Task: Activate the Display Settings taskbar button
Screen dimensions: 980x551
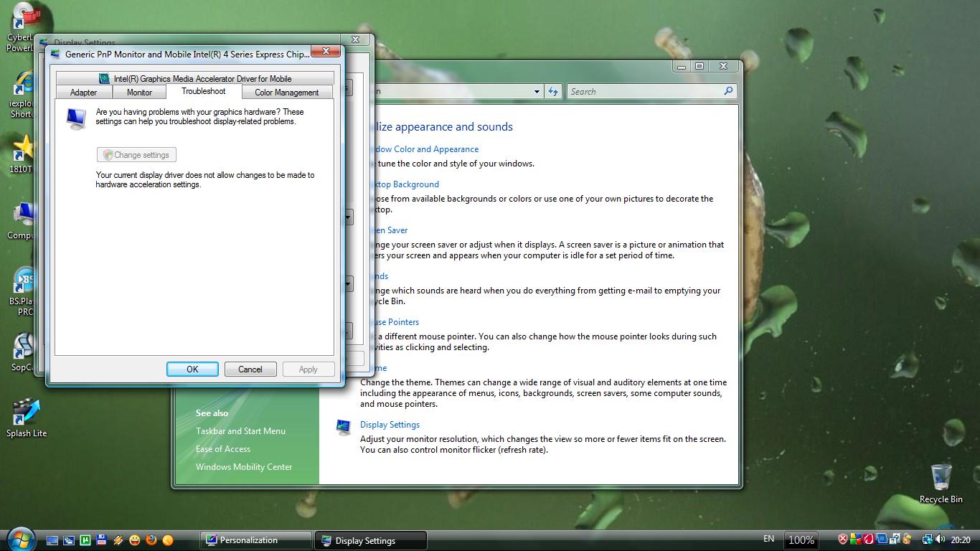Action: (371, 540)
